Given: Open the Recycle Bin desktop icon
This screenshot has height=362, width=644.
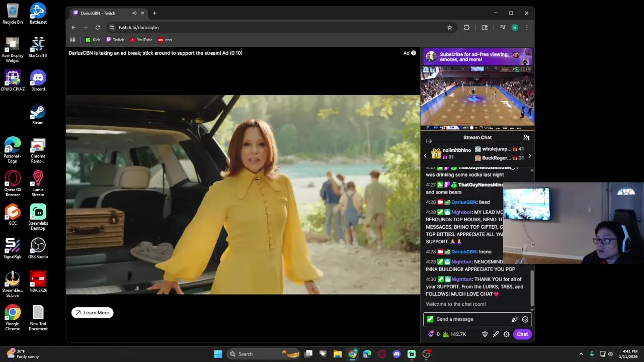Looking at the screenshot, I should coord(13,14).
